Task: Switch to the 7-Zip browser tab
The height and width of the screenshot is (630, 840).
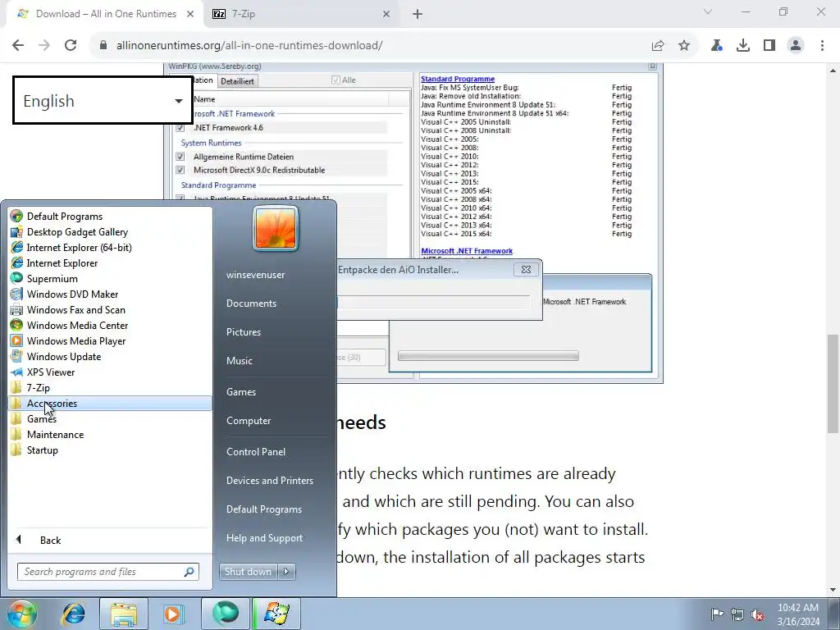Action: click(x=300, y=14)
